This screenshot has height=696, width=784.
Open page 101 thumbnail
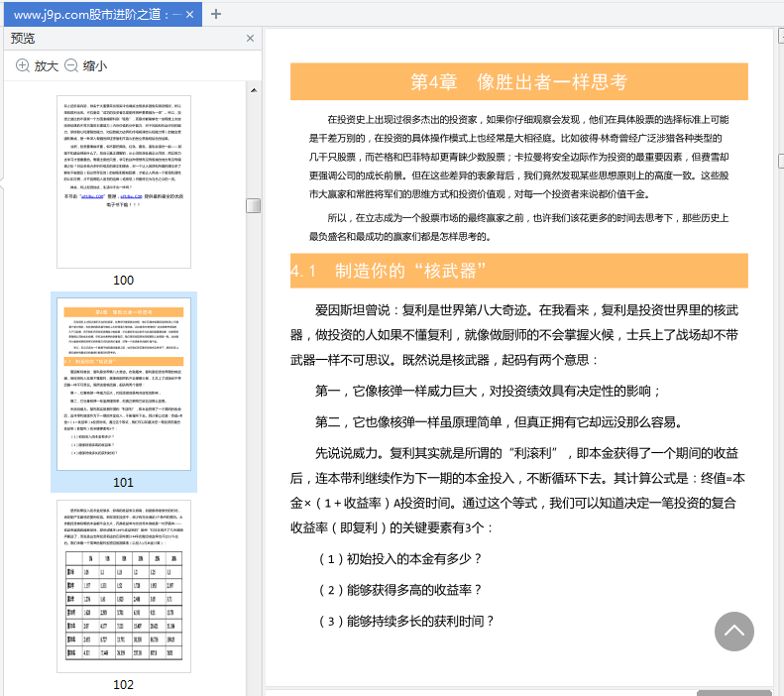124,384
